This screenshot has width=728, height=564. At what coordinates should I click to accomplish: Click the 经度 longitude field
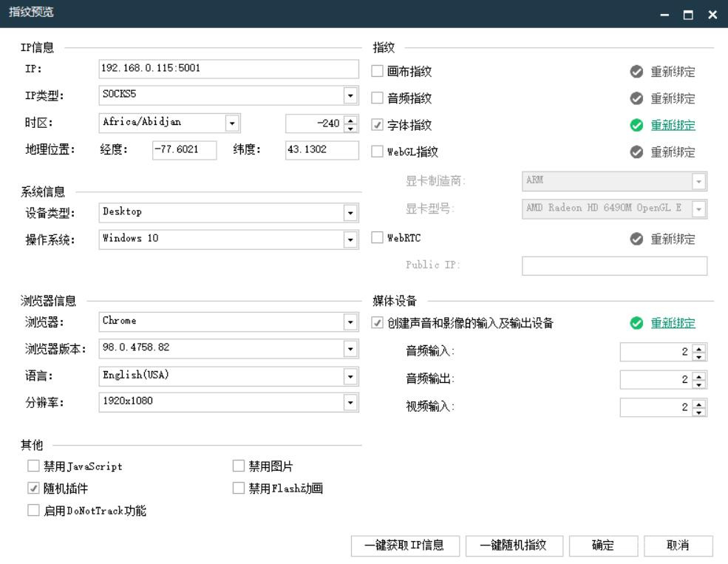coord(184,150)
